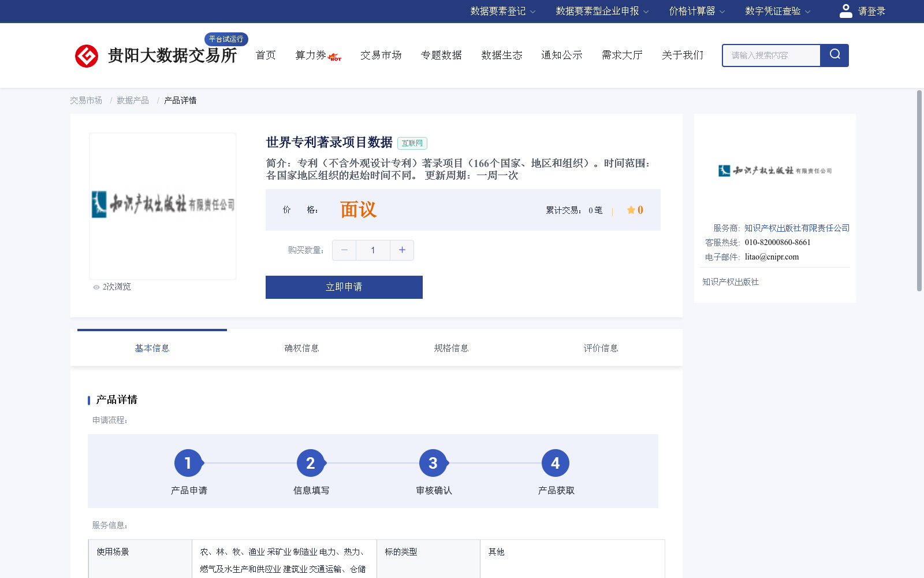Open the 价格计算器 dropdown
This screenshot has width=924, height=578.
(x=696, y=11)
